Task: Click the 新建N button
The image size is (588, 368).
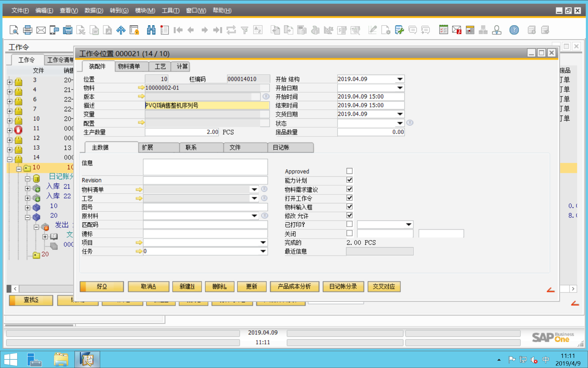Action: (187, 286)
